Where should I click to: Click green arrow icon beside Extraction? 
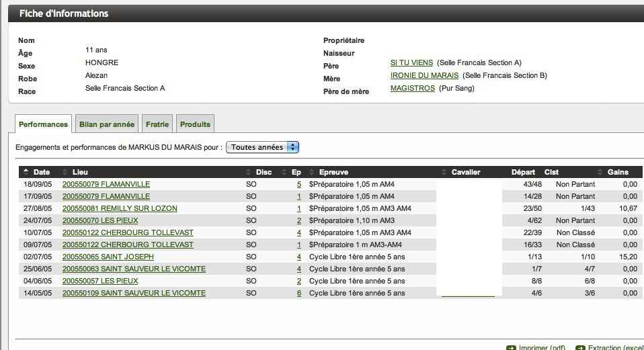coord(581,347)
